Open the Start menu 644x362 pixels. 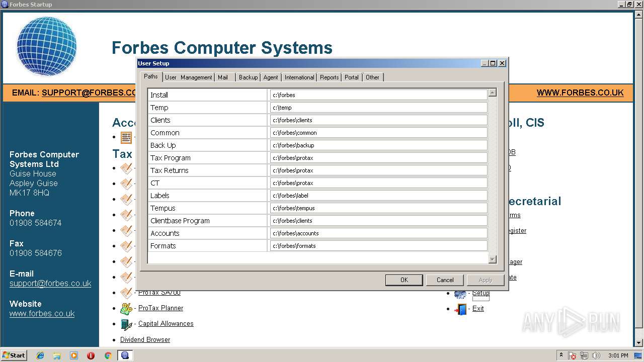(x=14, y=355)
